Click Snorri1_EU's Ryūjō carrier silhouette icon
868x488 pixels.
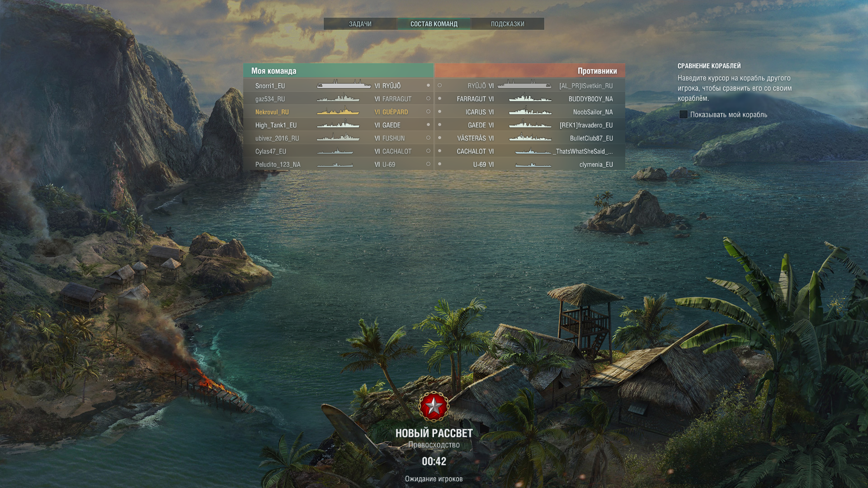(x=344, y=84)
